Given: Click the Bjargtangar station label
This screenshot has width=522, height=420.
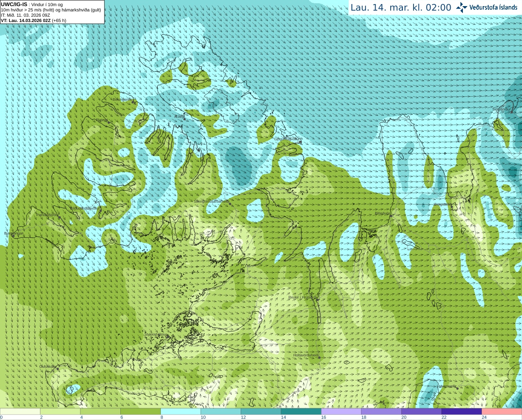Looking at the screenshot, I should point(13,233).
